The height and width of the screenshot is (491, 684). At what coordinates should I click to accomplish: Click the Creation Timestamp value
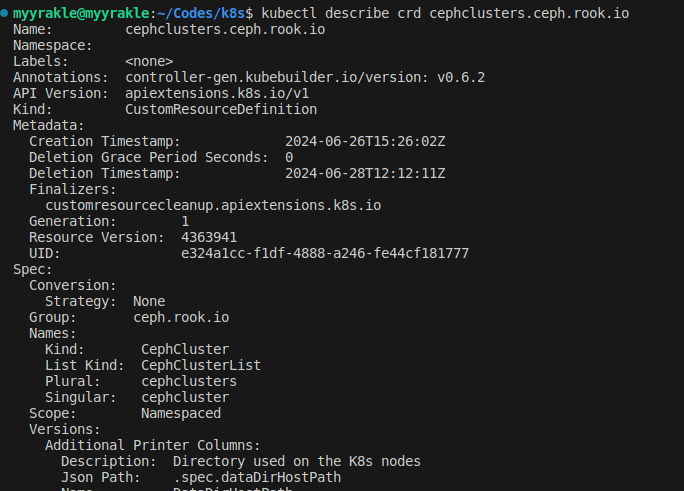[365, 141]
